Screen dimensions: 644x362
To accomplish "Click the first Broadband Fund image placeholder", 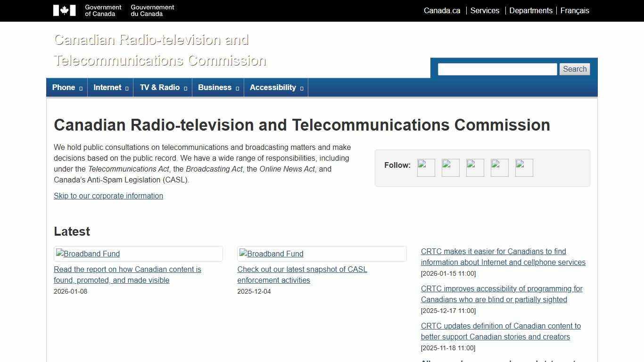I will (x=88, y=254).
